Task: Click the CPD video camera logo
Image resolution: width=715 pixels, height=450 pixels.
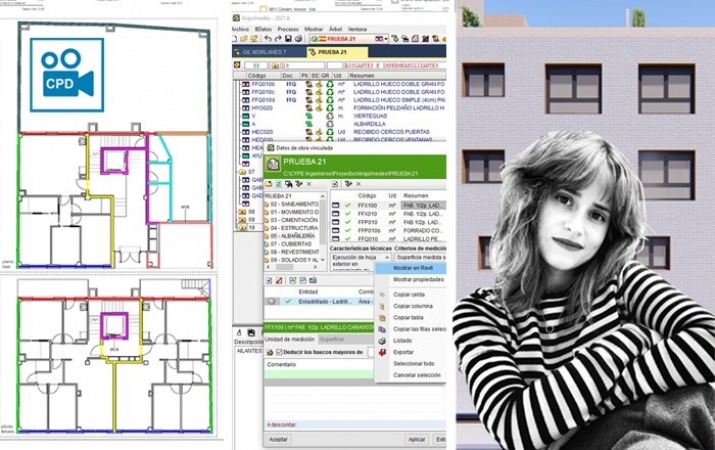Action: tap(67, 75)
